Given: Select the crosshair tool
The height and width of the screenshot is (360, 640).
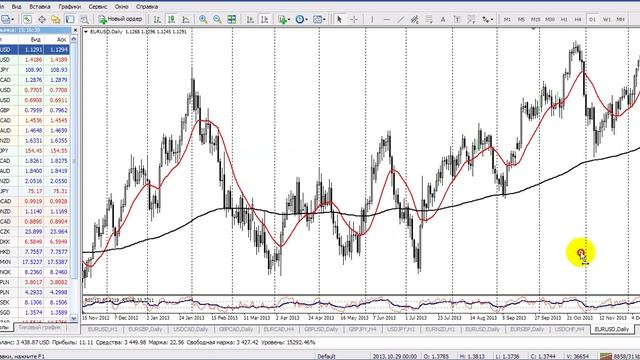Looking at the screenshot, I should 353,19.
